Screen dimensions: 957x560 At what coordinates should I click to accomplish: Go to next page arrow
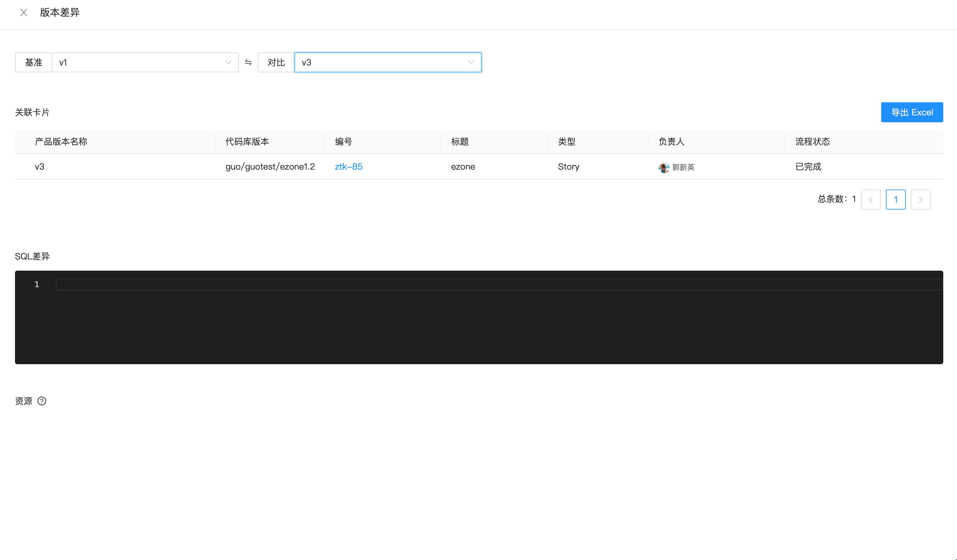(920, 199)
